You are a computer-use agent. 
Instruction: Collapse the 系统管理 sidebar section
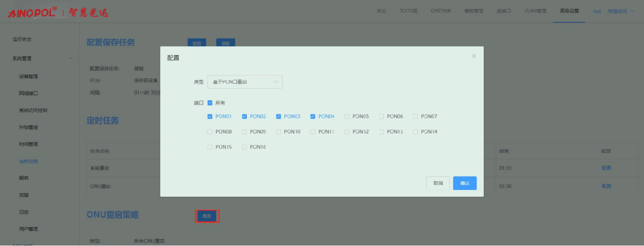tap(71, 59)
